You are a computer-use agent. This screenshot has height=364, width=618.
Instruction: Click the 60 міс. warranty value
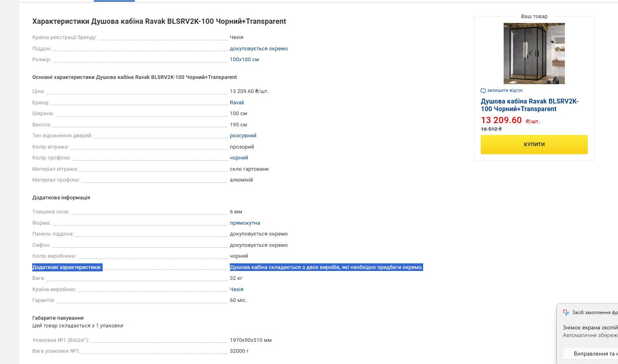[238, 300]
